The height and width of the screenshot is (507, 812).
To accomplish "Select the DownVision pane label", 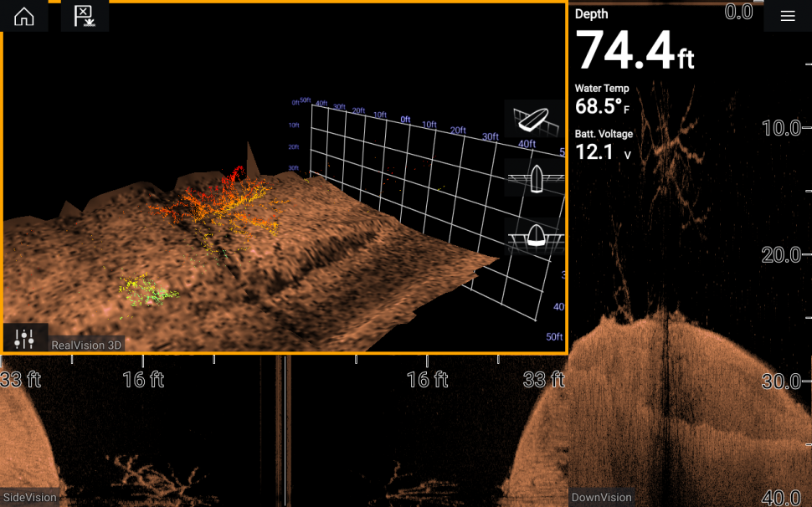I will [x=601, y=497].
